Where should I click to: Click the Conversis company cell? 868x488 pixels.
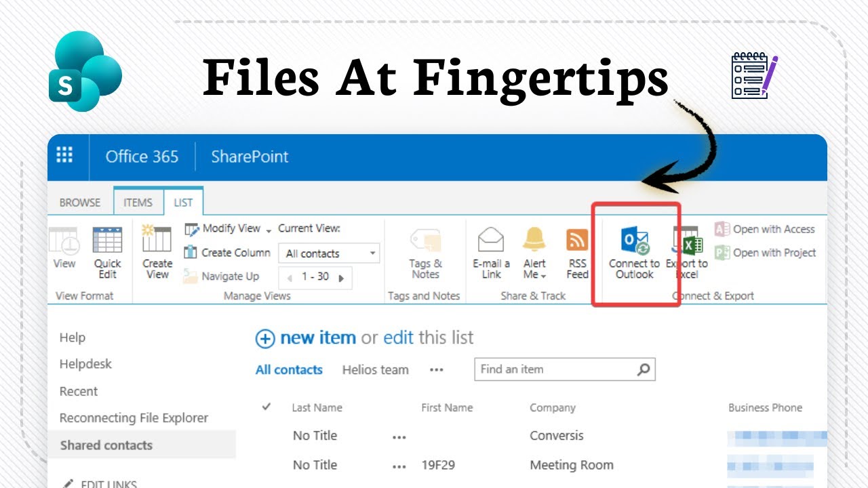[557, 436]
